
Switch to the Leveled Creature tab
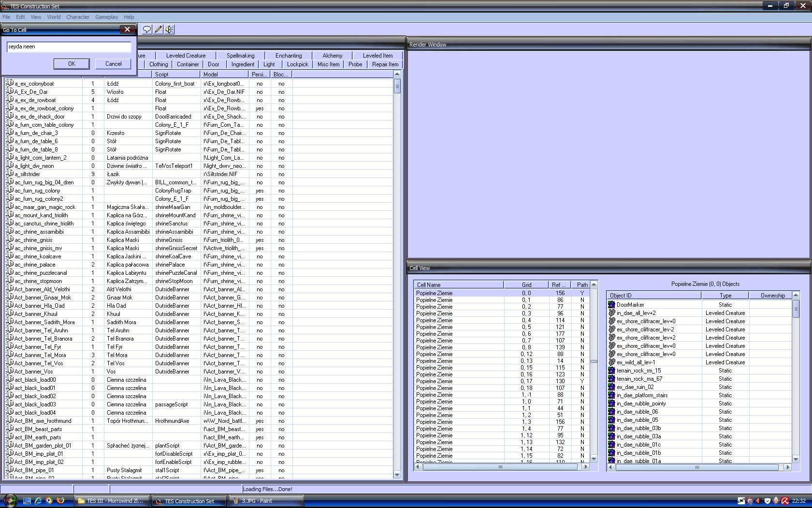click(x=186, y=56)
